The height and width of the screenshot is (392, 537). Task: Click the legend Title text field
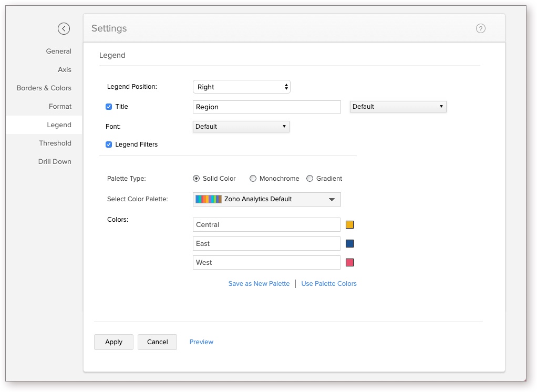coord(266,107)
